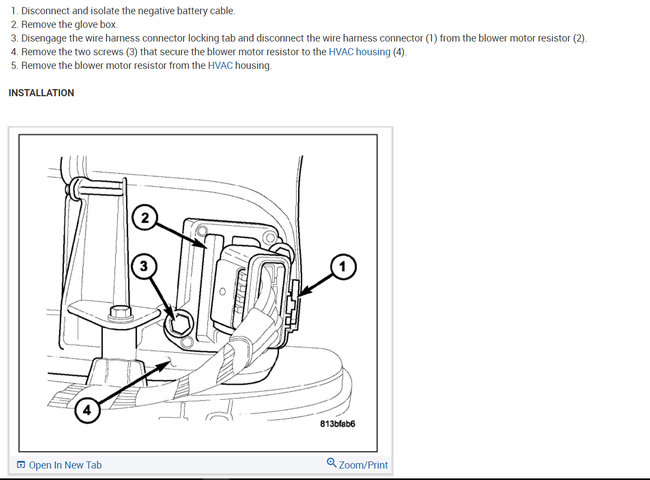Select callout circle 3 in the diagram
Screen dimensions: 650x480
point(144,266)
